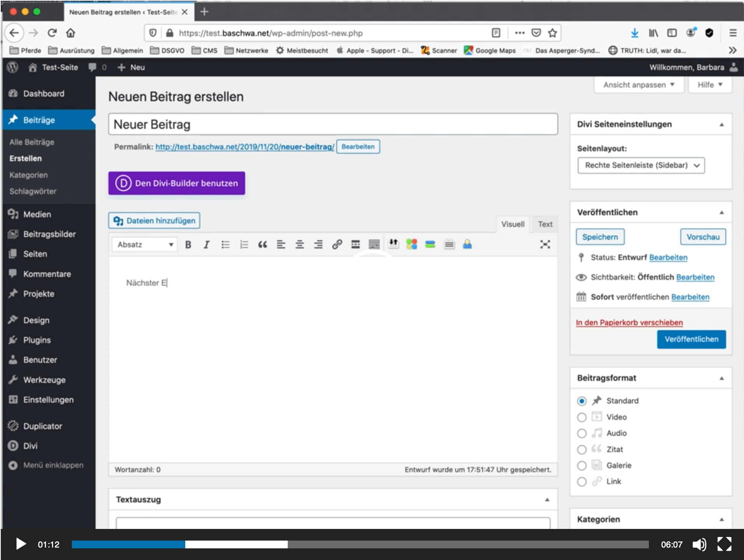Image resolution: width=744 pixels, height=560 pixels.
Task: Create a bulleted list in the editor
Action: [225, 245]
